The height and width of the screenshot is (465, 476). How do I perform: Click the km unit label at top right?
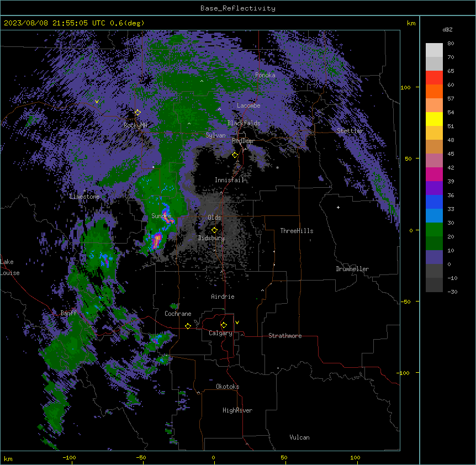pyautogui.click(x=411, y=23)
